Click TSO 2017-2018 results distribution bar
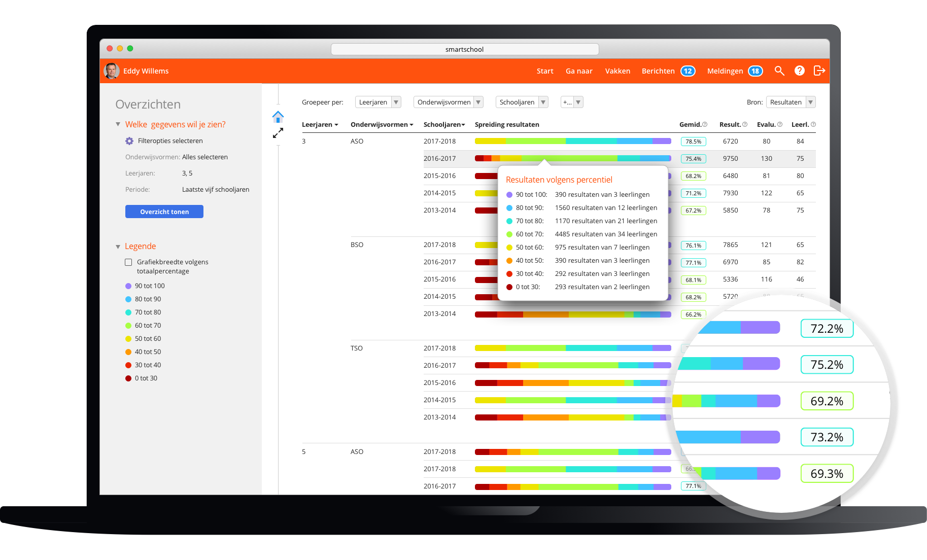The image size is (927, 560). coord(573,348)
